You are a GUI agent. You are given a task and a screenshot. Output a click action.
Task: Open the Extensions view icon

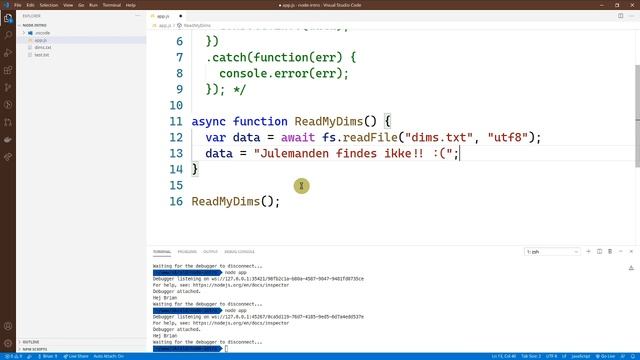pyautogui.click(x=8, y=70)
